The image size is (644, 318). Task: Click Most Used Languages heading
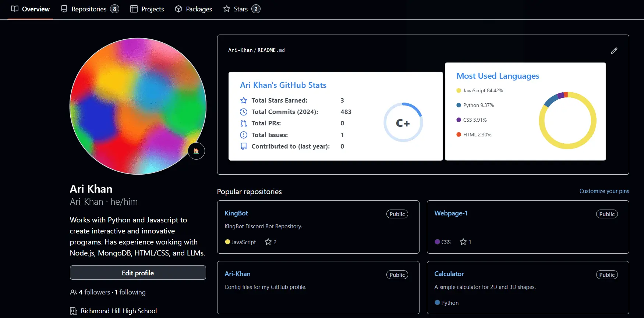[498, 76]
